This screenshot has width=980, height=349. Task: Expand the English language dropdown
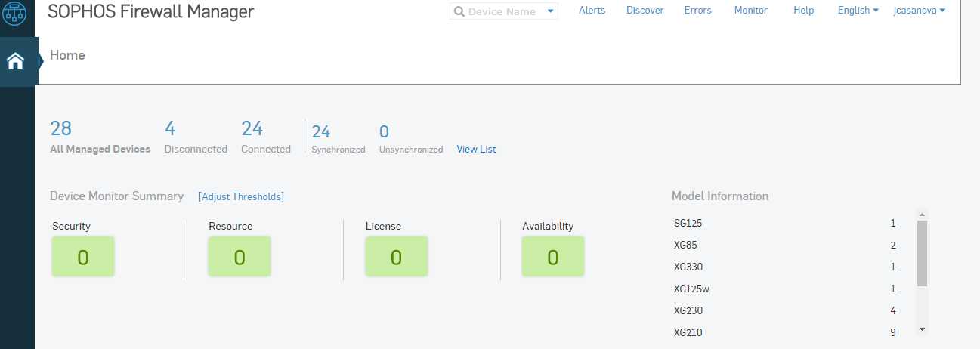point(858,11)
